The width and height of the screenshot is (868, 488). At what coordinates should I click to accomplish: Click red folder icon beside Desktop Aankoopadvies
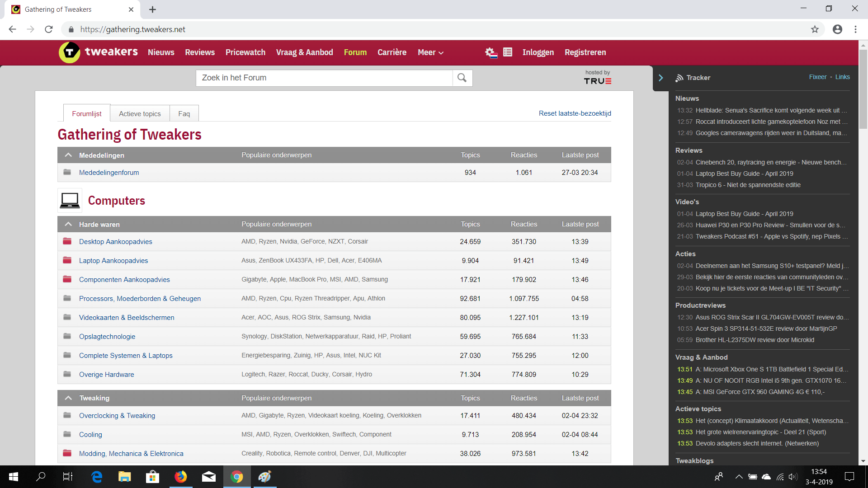click(67, 241)
